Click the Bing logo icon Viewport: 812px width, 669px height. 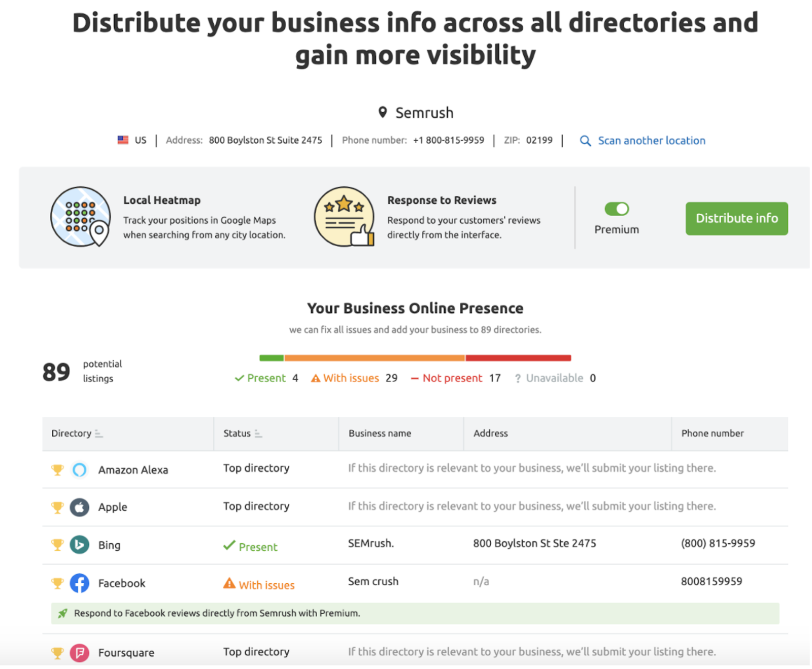coord(80,545)
